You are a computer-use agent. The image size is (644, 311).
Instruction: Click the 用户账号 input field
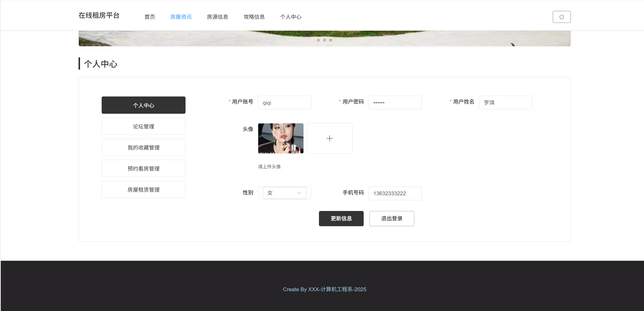(284, 103)
